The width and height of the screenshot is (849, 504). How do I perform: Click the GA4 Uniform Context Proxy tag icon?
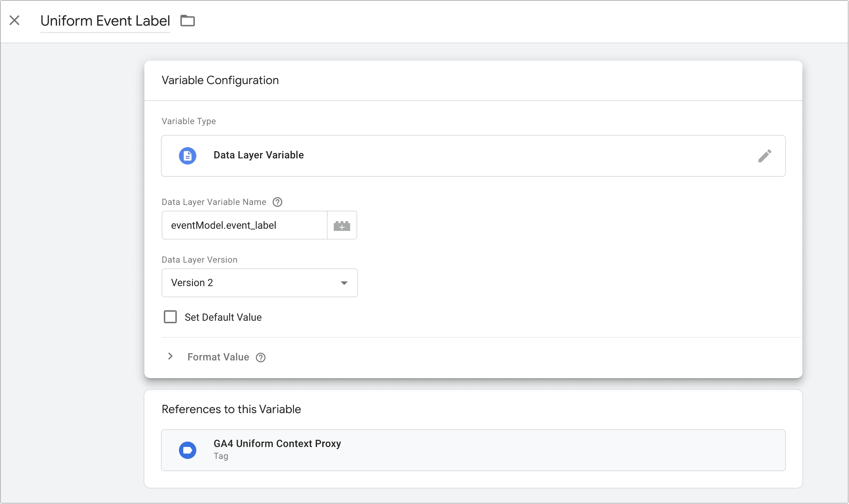pos(188,450)
